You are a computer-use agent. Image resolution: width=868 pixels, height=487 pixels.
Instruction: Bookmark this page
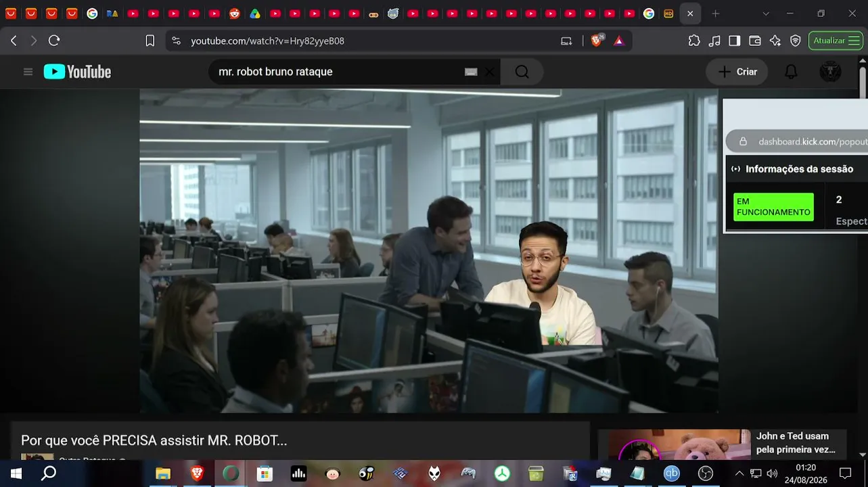(150, 41)
